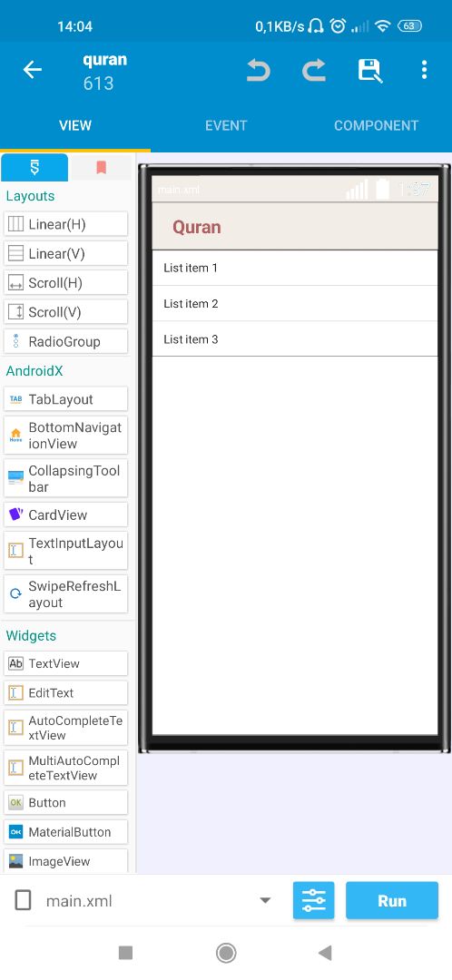Toggle the screen orientation icon beside main.xml

pos(23,901)
